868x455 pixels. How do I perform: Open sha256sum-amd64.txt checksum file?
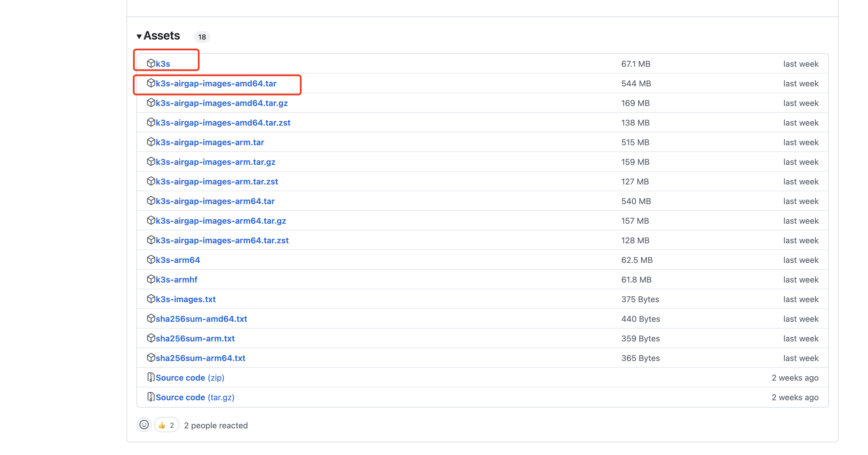click(201, 319)
